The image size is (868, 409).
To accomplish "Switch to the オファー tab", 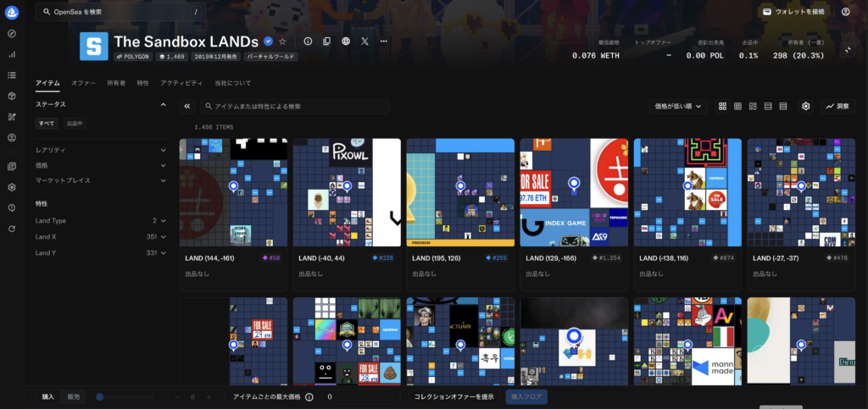I will pos(83,83).
